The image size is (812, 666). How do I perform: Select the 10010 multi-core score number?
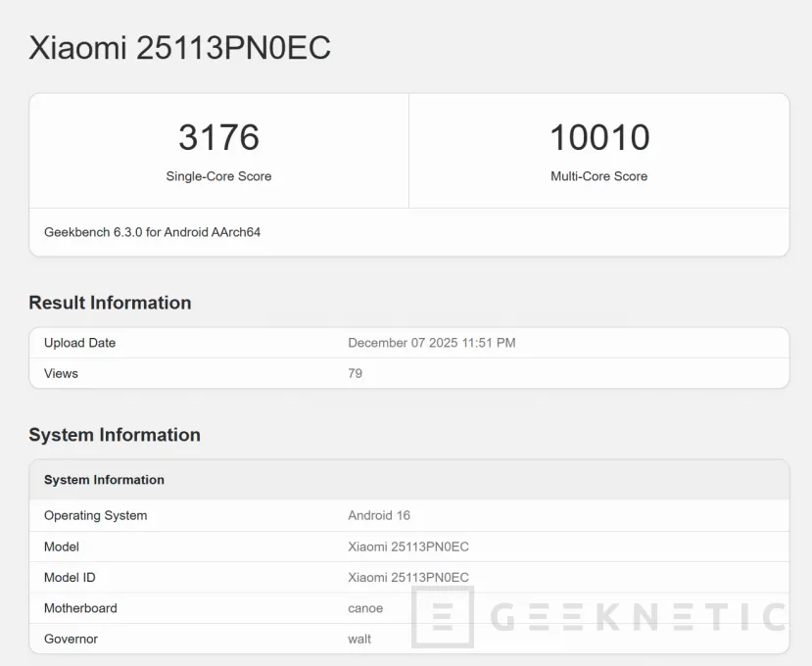pyautogui.click(x=598, y=137)
